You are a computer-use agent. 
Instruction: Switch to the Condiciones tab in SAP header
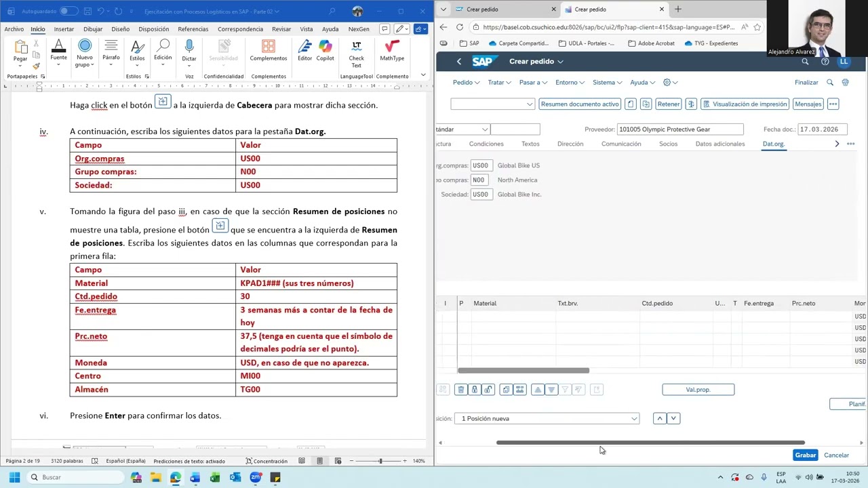pyautogui.click(x=486, y=144)
